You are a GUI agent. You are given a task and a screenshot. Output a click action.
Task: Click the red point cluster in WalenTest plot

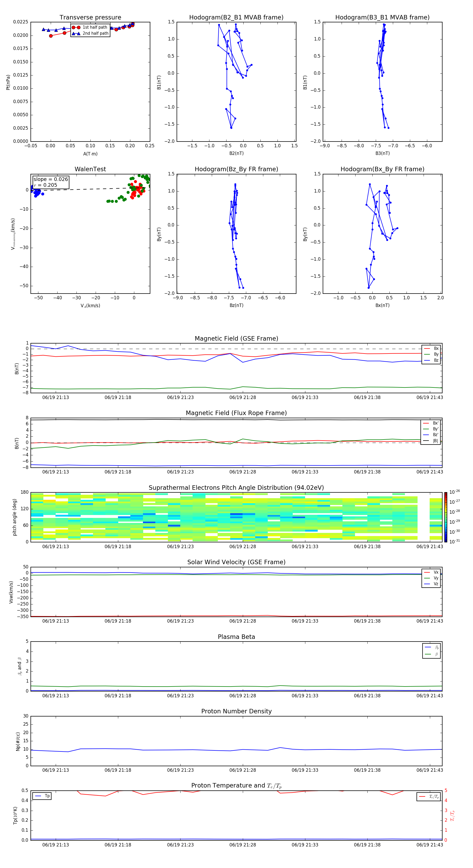(137, 190)
